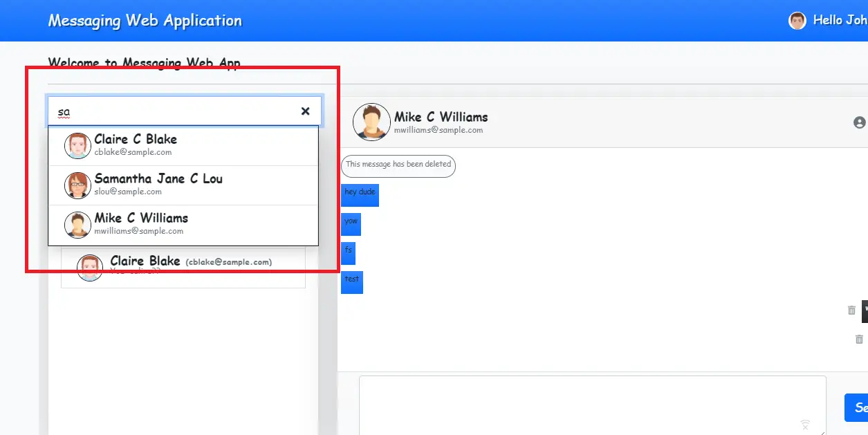868x435 pixels.
Task: Click the upper trash icon to delete message
Action: coord(851,311)
